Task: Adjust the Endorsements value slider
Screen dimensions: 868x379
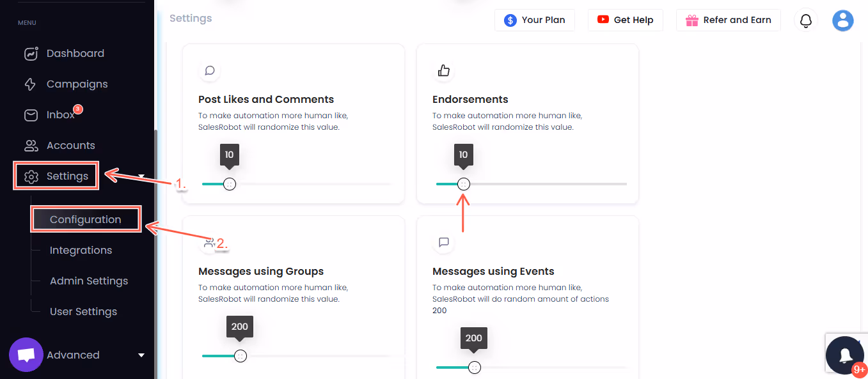Action: pyautogui.click(x=463, y=183)
